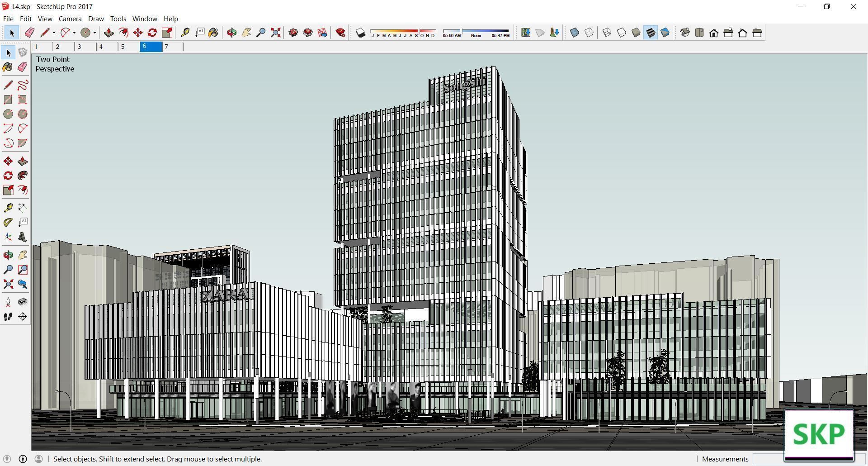This screenshot has height=466, width=868.
Task: Select Zoom Window tool in left toolbar
Action: click(x=23, y=270)
